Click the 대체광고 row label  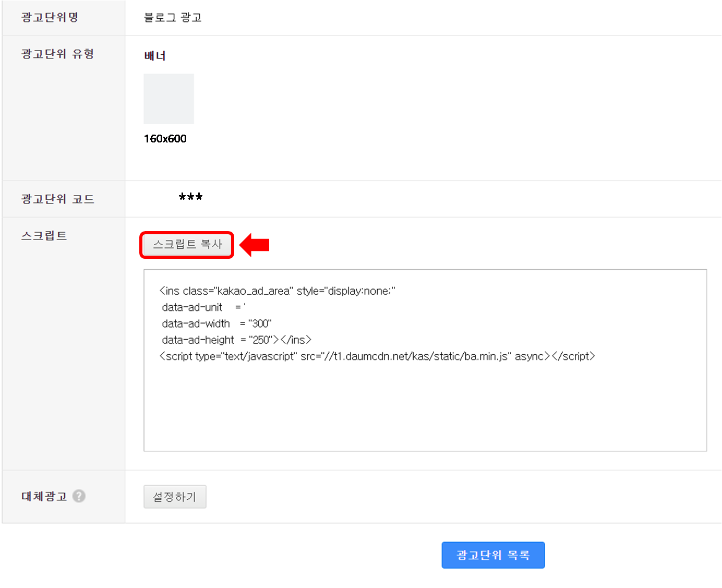pyautogui.click(x=44, y=496)
